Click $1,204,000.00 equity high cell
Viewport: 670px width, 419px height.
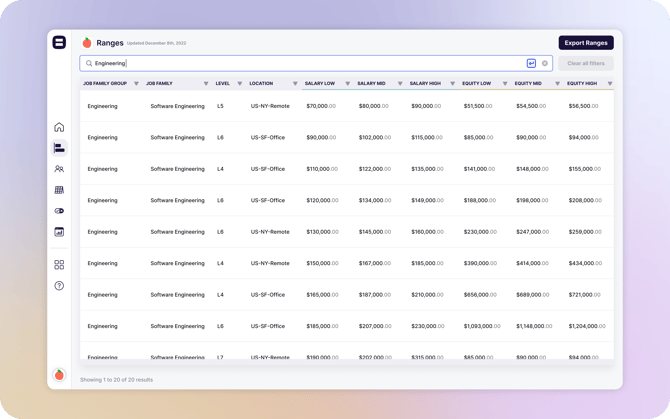587,326
